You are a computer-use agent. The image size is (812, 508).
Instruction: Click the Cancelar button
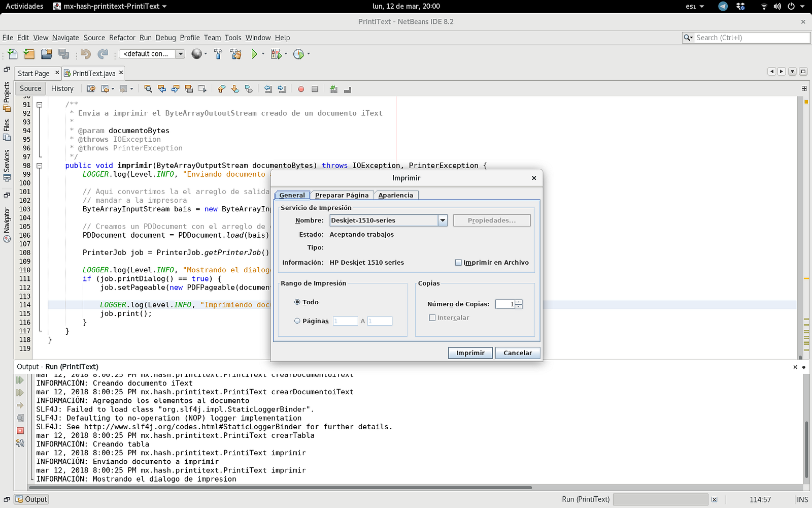point(517,353)
